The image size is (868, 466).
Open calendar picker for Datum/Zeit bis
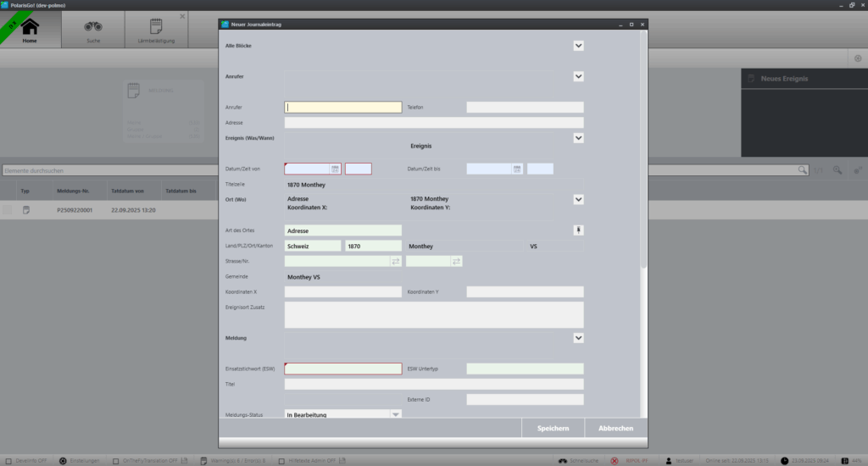517,169
